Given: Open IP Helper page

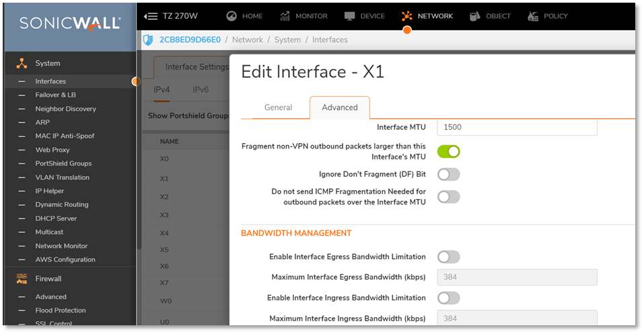Looking at the screenshot, I should (50, 191).
